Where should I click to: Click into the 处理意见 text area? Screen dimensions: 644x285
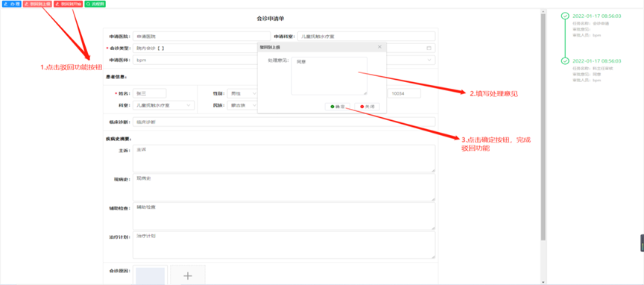coord(329,76)
